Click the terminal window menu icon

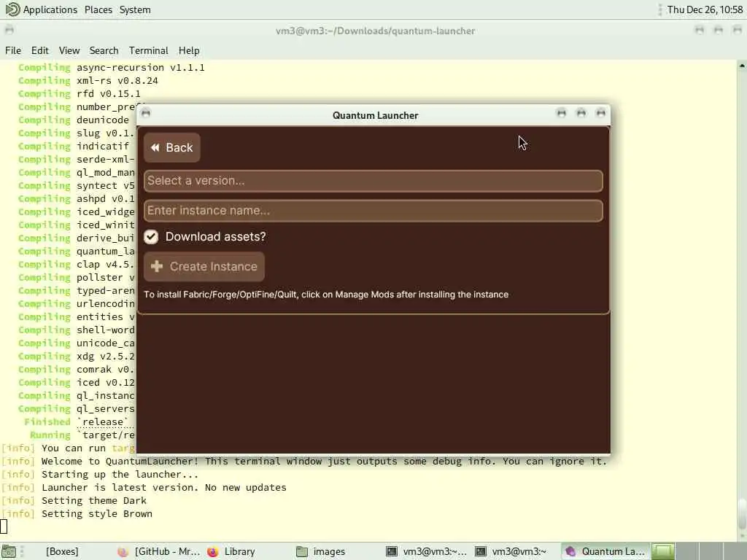click(x=9, y=31)
